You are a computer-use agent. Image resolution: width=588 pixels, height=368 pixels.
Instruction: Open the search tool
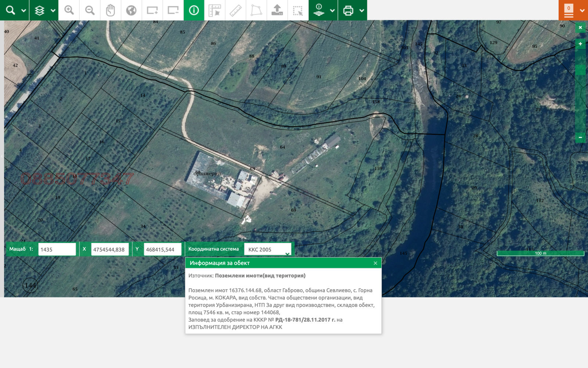(x=10, y=10)
